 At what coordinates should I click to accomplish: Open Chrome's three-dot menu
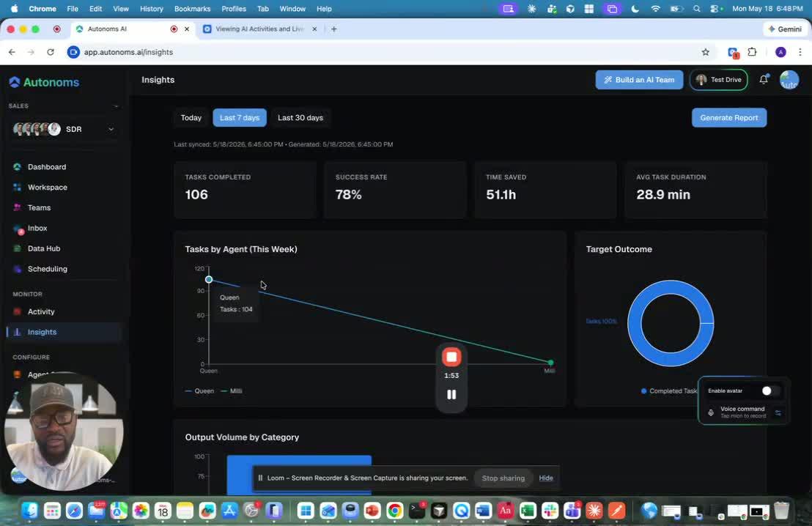pyautogui.click(x=800, y=52)
